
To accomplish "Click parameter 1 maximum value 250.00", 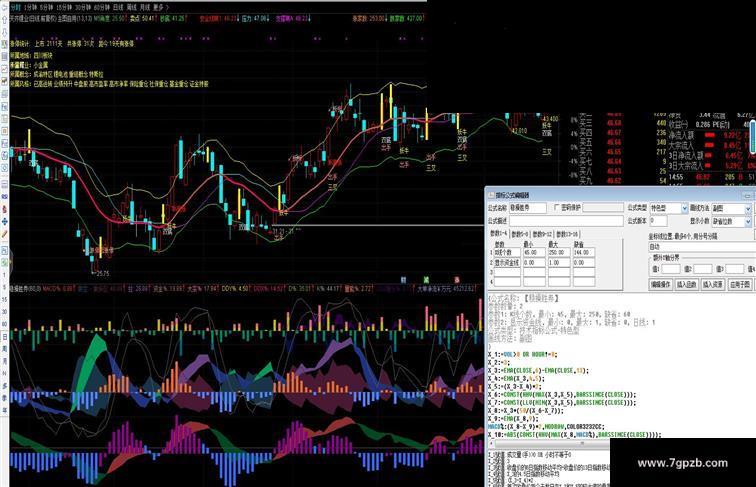I will 559,252.
